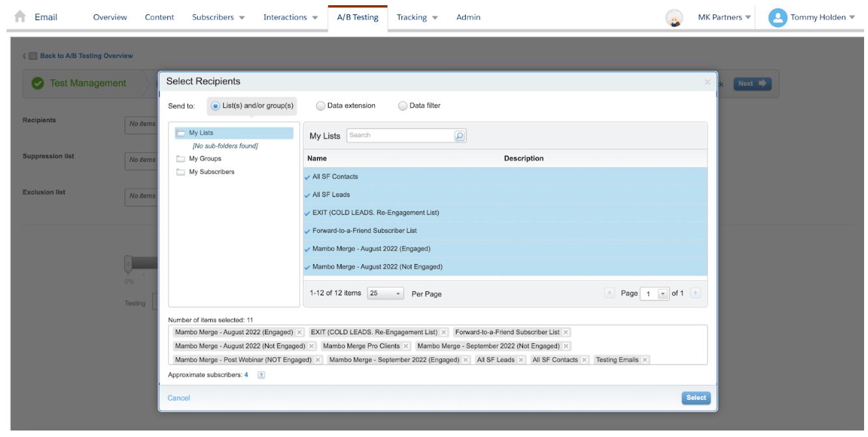Viewport: 868px width, 437px height.
Task: Click the blue Select button
Action: pyautogui.click(x=696, y=398)
